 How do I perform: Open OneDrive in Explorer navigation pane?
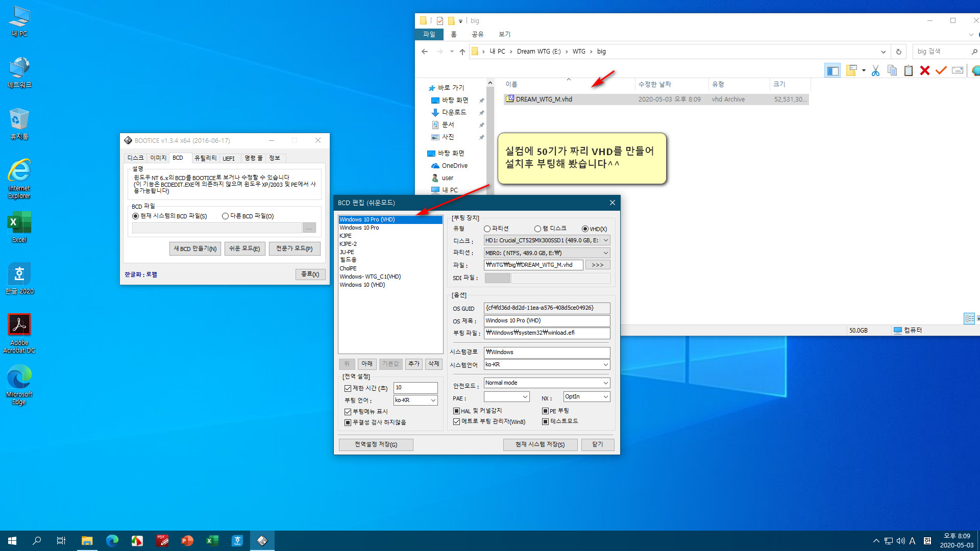454,166
